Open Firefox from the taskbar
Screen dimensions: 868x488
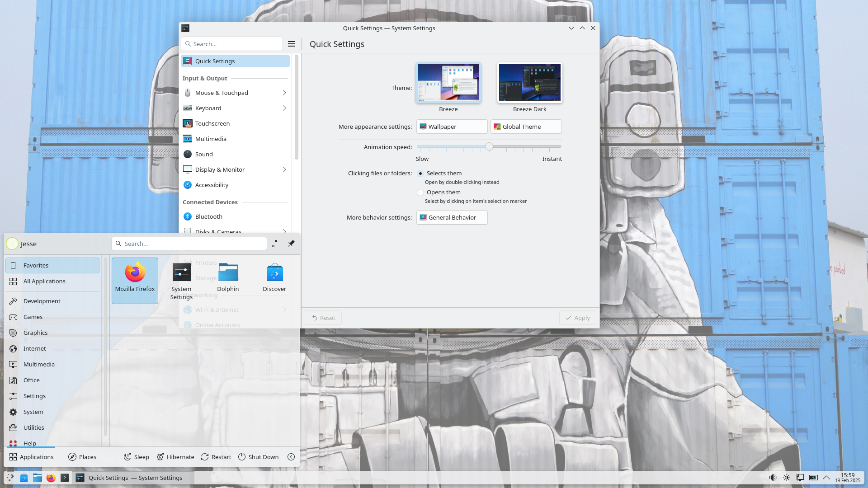click(x=51, y=478)
